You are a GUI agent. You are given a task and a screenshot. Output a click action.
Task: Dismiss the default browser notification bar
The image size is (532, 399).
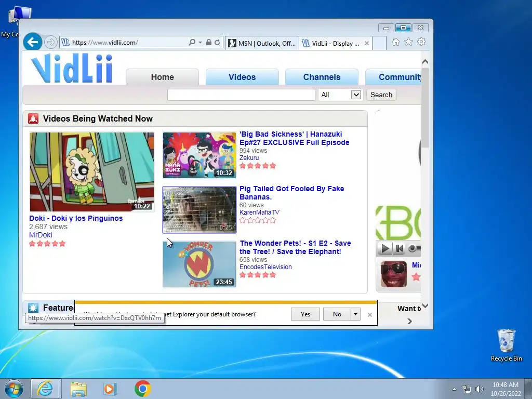pos(370,315)
